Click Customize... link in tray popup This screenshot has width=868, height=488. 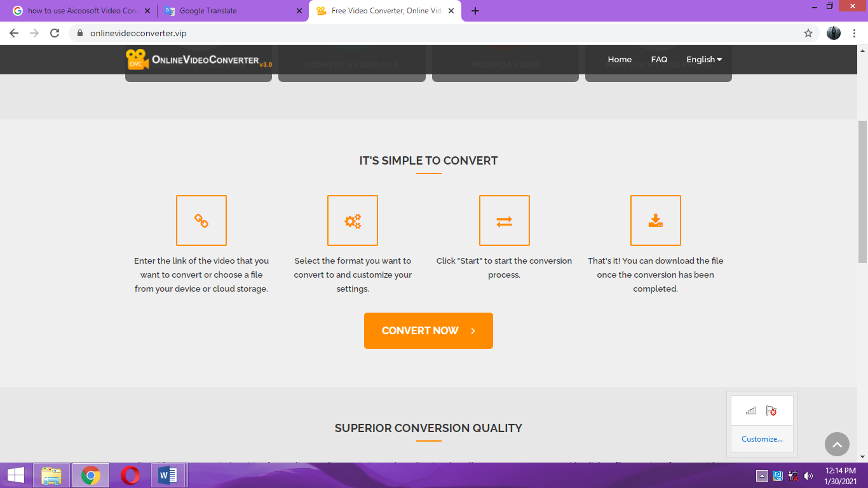[x=762, y=439]
